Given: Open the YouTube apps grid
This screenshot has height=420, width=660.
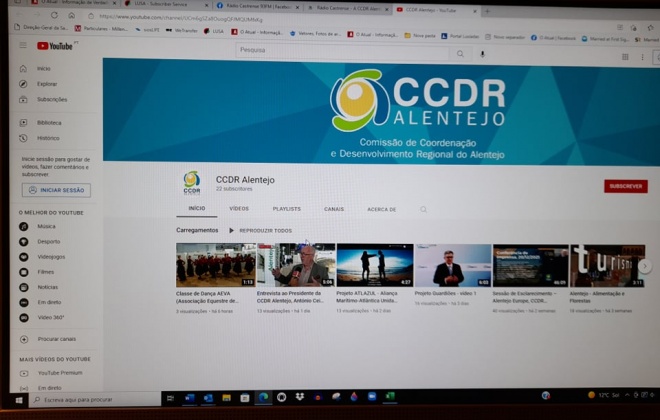Looking at the screenshot, I should (625, 56).
